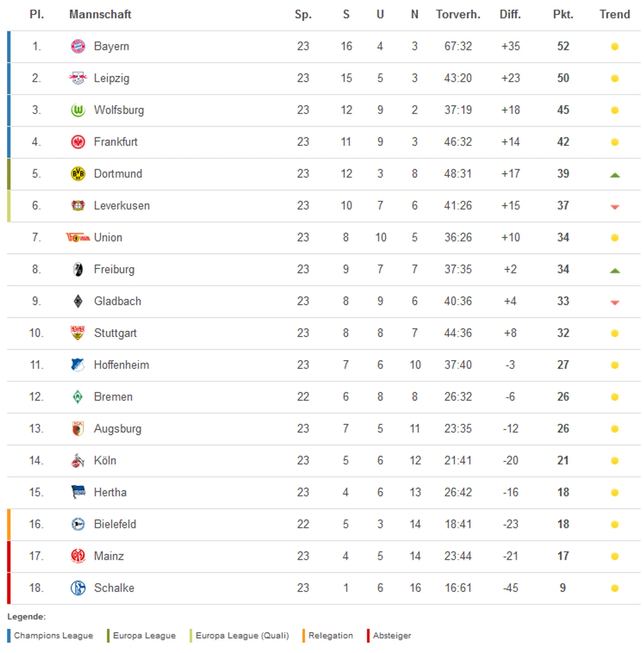Image resolution: width=644 pixels, height=653 pixels.
Task: Click the Gladbach diamond crest
Action: [78, 301]
